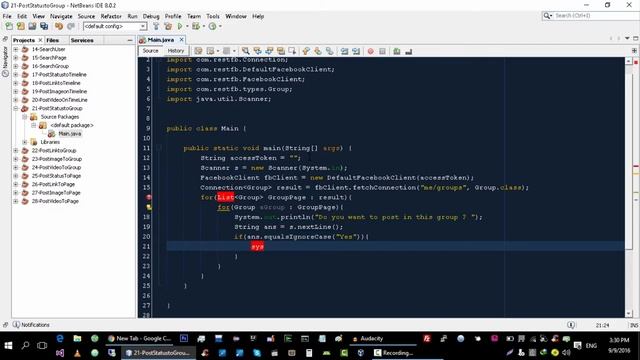Click the Profile Project toolbar icon

(x=212, y=26)
